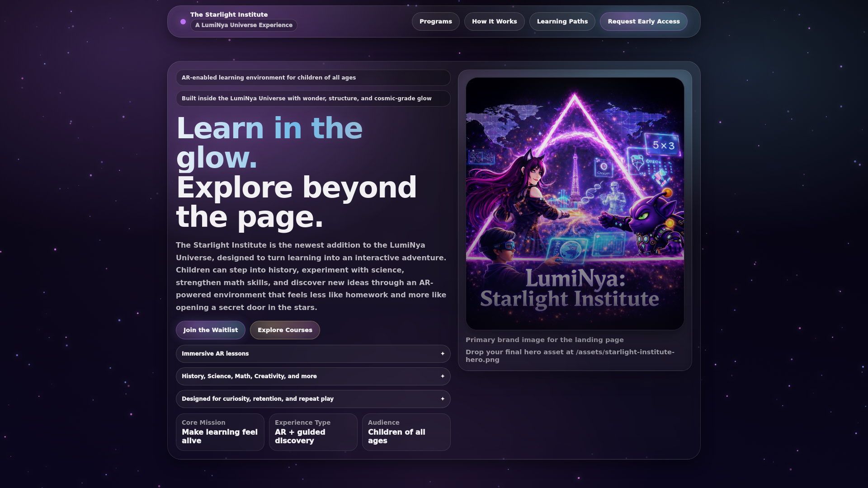
Task: Click the Core Mission card
Action: (x=220, y=432)
